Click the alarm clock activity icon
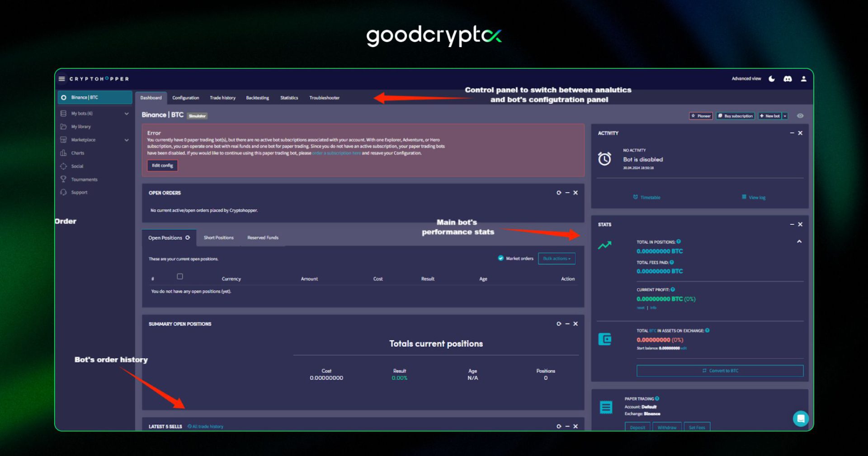868x456 pixels. (604, 158)
